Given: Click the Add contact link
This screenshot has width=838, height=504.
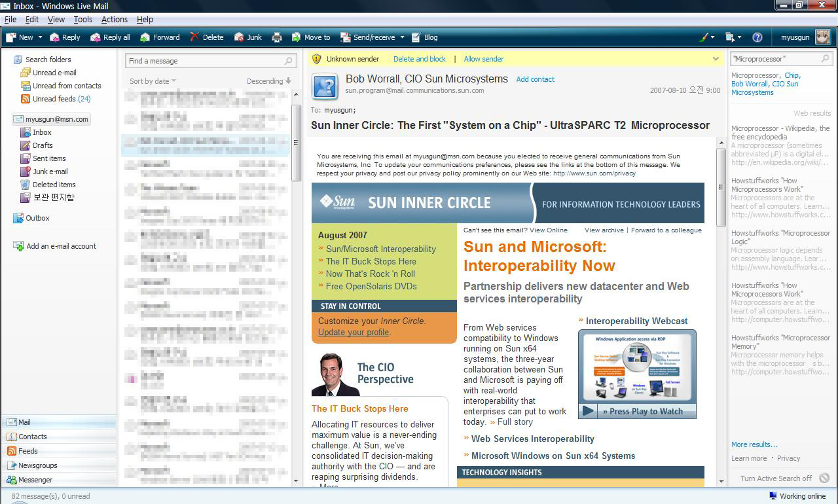Looking at the screenshot, I should tap(535, 79).
